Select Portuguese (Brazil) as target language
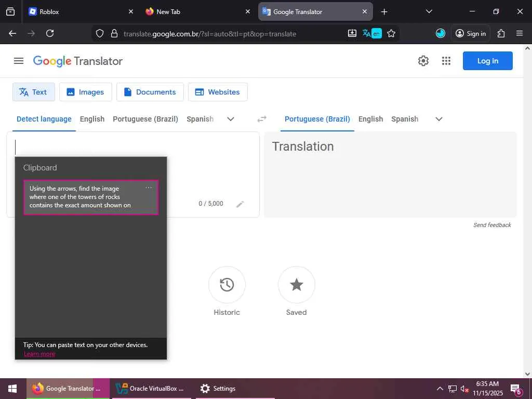Viewport: 532px width, 399px height. pos(317,119)
